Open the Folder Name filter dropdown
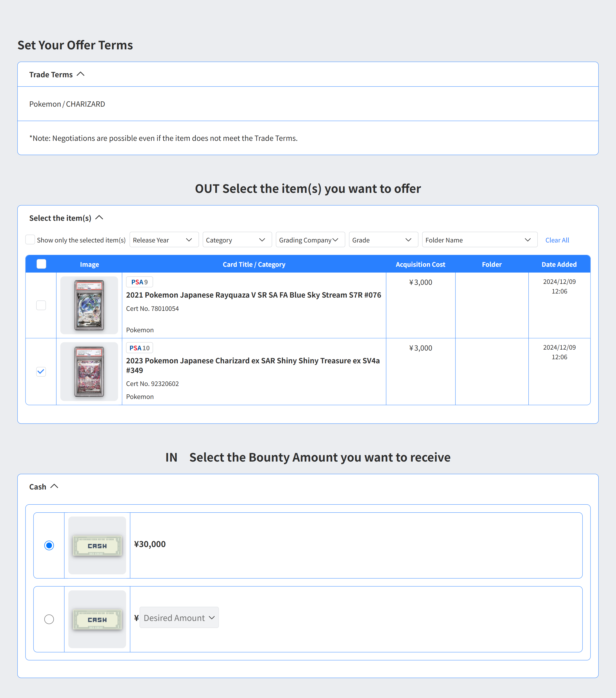This screenshot has height=698, width=616. (479, 240)
